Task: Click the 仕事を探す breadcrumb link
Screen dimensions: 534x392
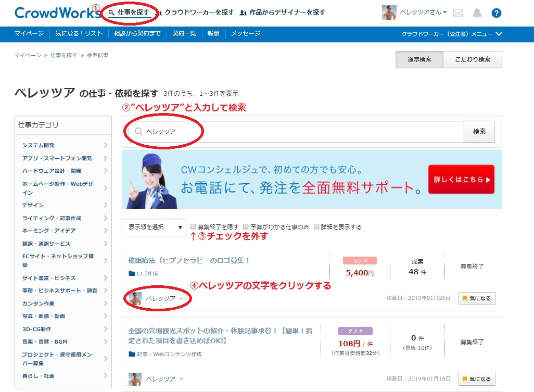Action: click(x=63, y=55)
